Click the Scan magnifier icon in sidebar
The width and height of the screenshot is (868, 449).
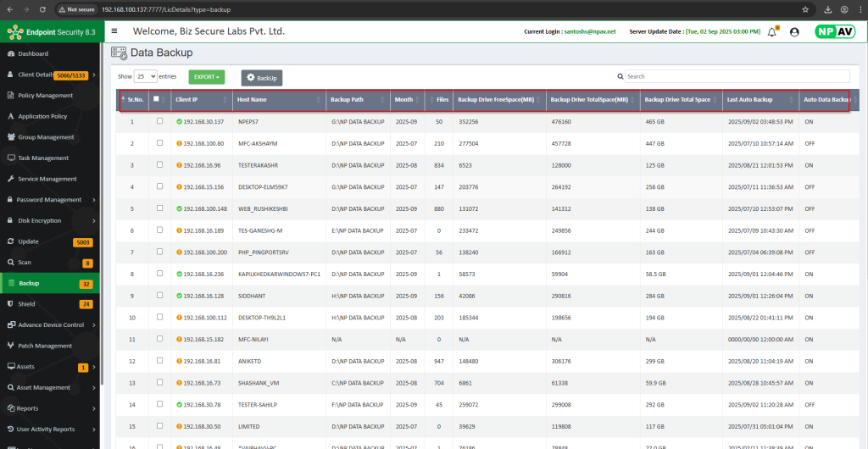coord(10,262)
